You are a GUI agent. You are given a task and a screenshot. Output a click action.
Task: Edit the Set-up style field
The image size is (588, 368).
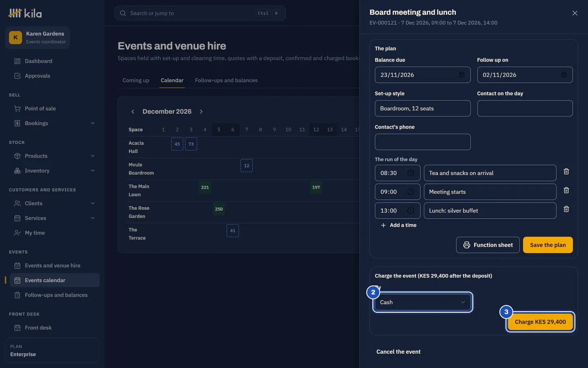point(423,108)
